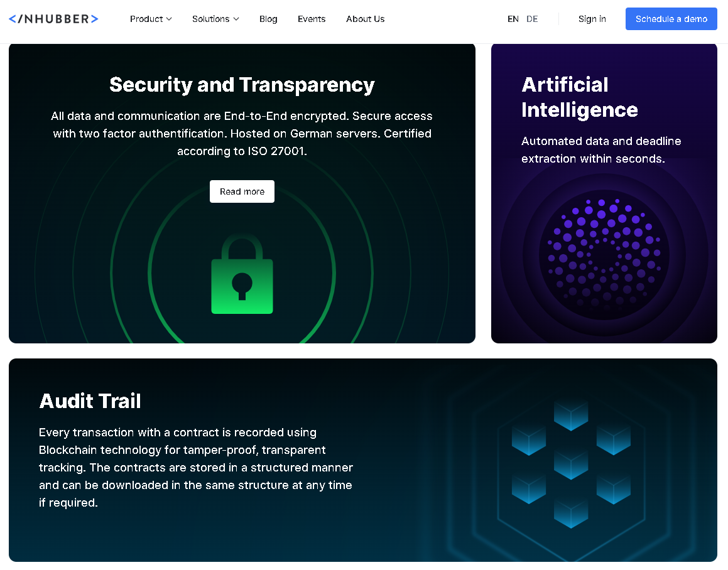Click text 'Automated data and deadline extraction'

601,150
